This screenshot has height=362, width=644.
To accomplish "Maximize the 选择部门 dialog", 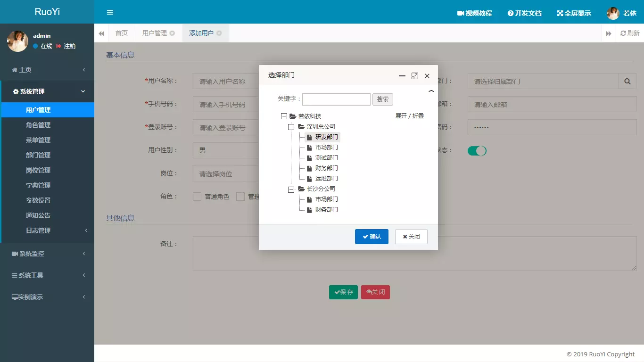I will coord(415,75).
